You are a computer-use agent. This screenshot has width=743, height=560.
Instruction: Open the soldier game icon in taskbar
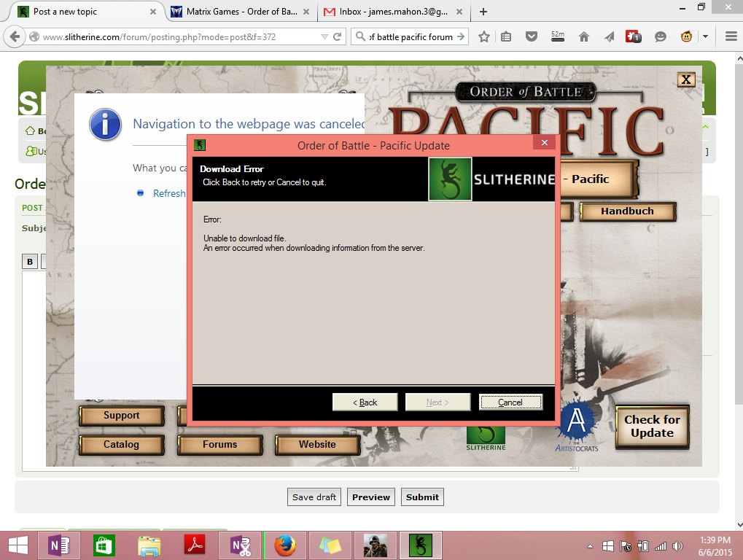point(376,546)
